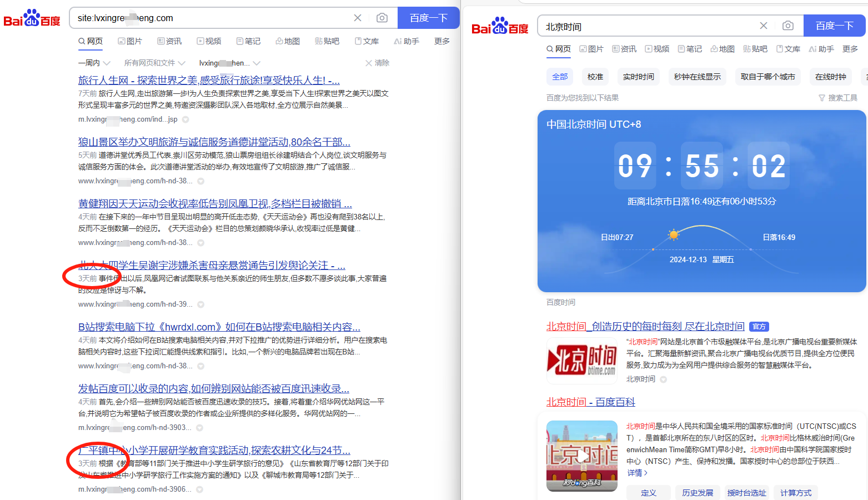The width and height of the screenshot is (868, 500).
Task: Click 清除 to clear search filters
Action: click(378, 63)
